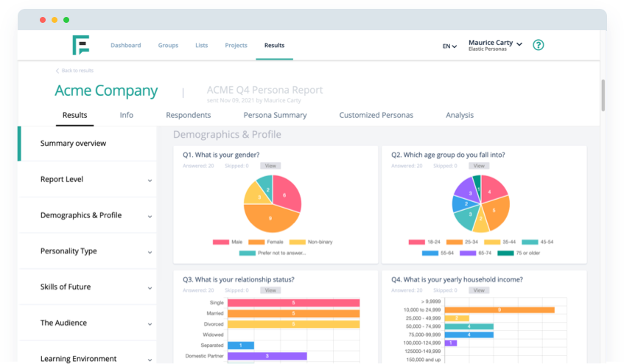Click the back arrow near Back to results
The width and height of the screenshot is (624, 364).
point(57,71)
